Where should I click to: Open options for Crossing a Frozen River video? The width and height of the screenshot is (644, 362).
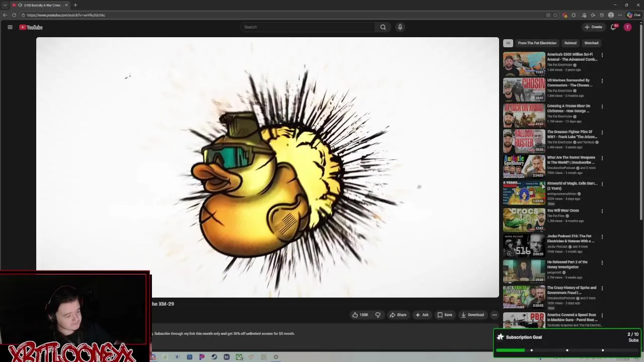[x=602, y=107]
